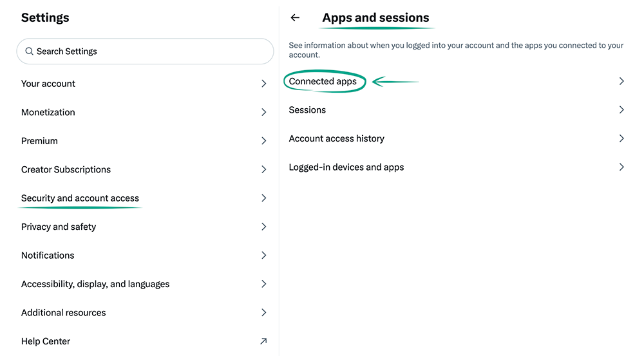This screenshot has width=644, height=356.
Task: Open the Help Center link
Action: tap(46, 341)
